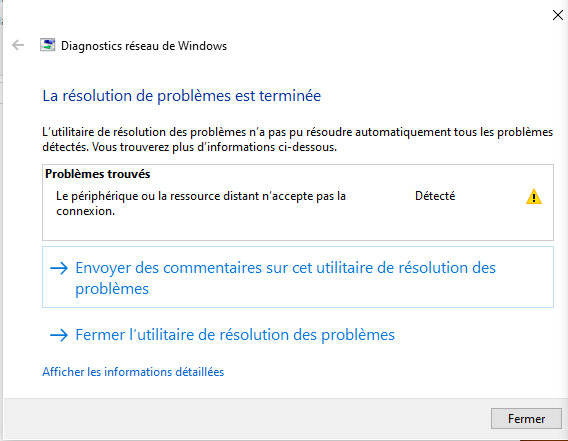568x441 pixels.
Task: Click the arrow beside Envoyer des commentaires
Action: (59, 268)
